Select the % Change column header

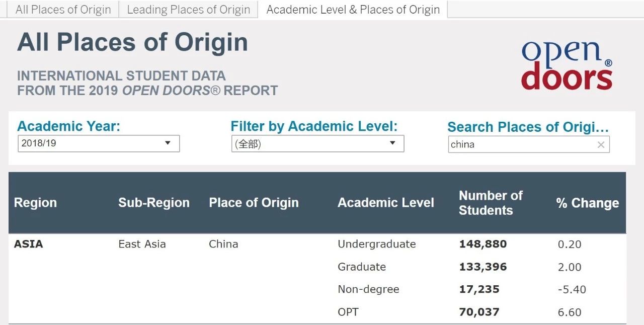point(587,203)
